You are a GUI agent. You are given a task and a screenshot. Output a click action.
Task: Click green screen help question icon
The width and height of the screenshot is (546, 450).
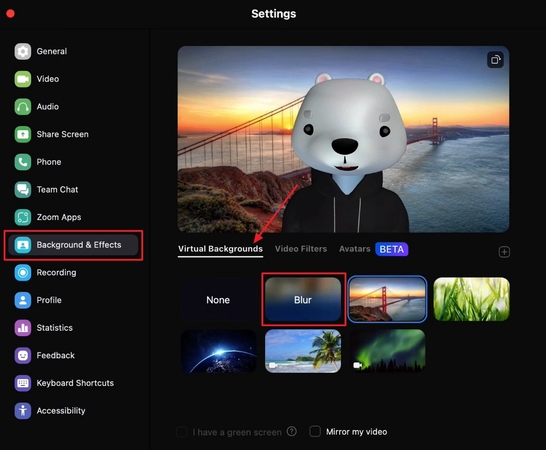pyautogui.click(x=291, y=432)
